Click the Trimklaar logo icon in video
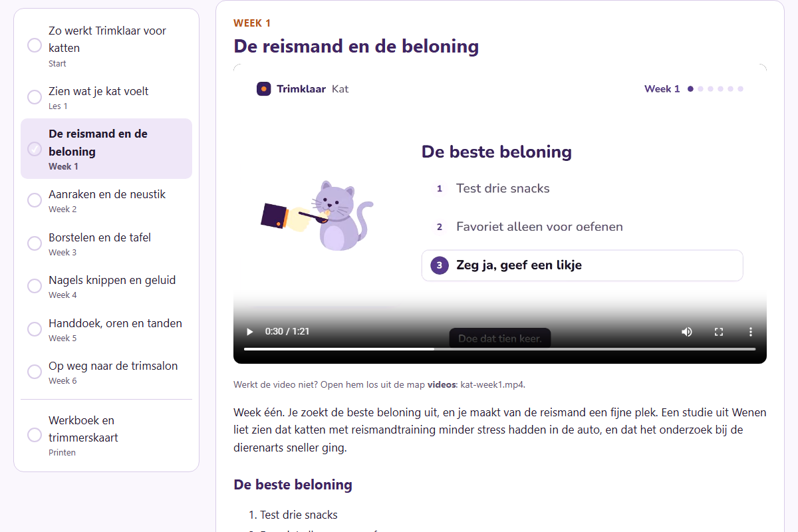 click(x=264, y=88)
